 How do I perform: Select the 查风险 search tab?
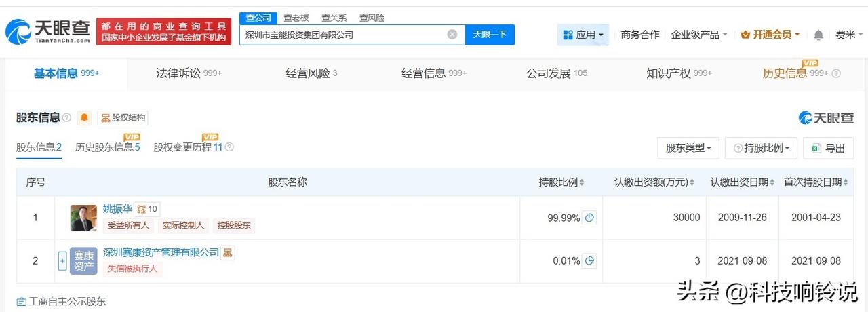[372, 18]
